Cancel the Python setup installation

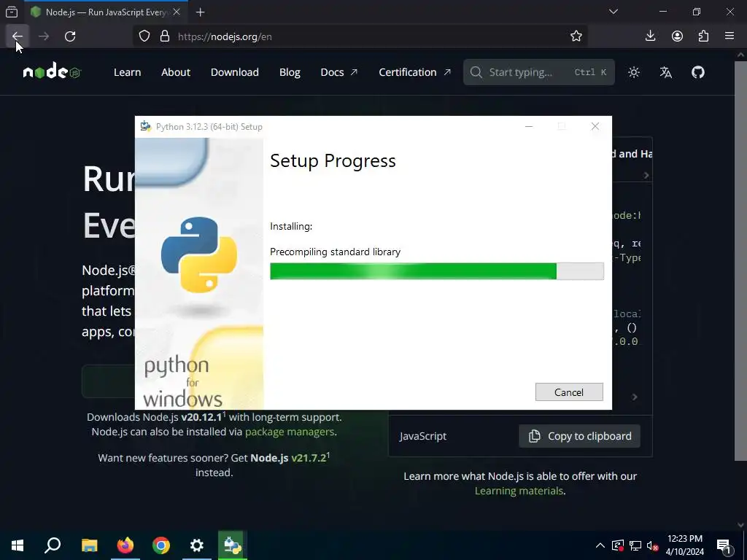(x=569, y=392)
